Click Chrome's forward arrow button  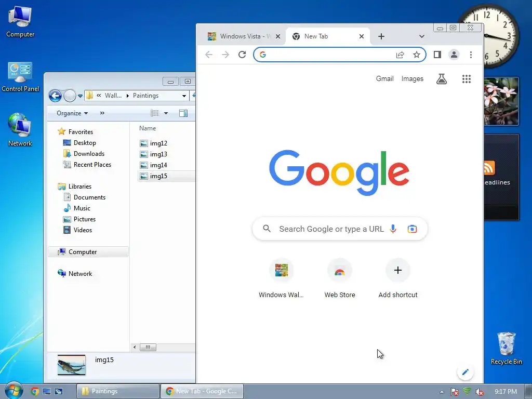[225, 55]
